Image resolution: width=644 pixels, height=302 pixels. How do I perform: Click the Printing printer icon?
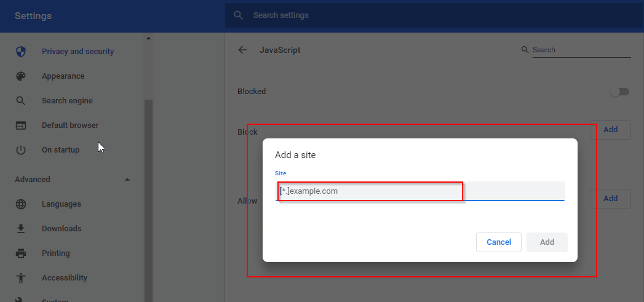tap(20, 253)
